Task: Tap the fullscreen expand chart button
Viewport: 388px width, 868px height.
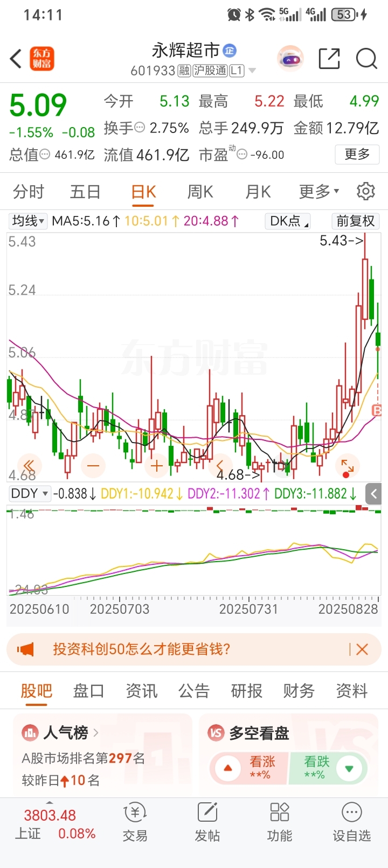Action: (x=348, y=466)
